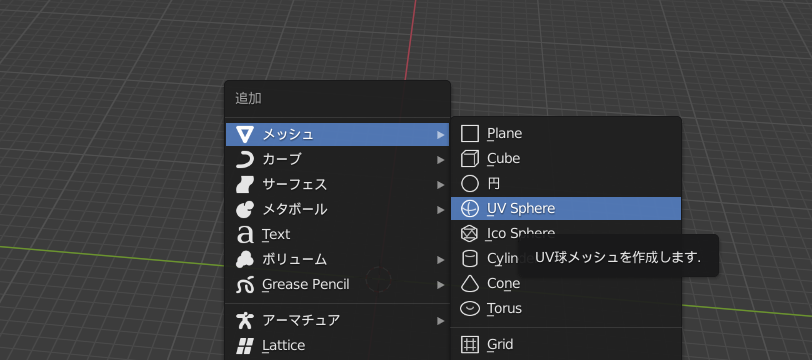Image resolution: width=812 pixels, height=360 pixels.
Task: Add an Ico Sphere mesh
Action: [x=566, y=233]
